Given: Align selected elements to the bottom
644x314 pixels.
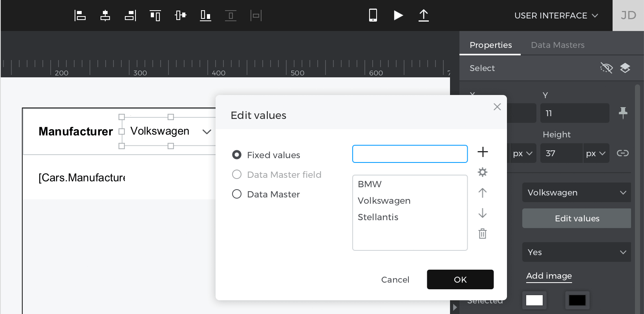Looking at the screenshot, I should tap(206, 16).
